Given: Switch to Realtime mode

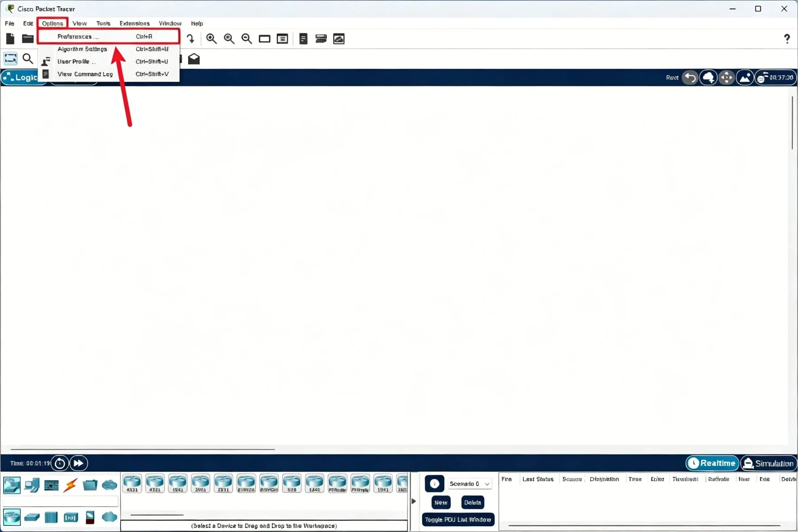Looking at the screenshot, I should 712,463.
